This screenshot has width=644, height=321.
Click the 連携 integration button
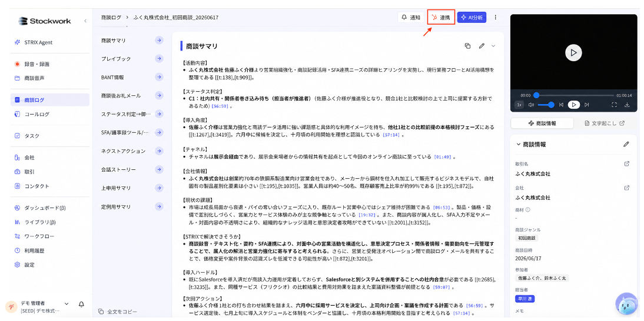pyautogui.click(x=441, y=18)
